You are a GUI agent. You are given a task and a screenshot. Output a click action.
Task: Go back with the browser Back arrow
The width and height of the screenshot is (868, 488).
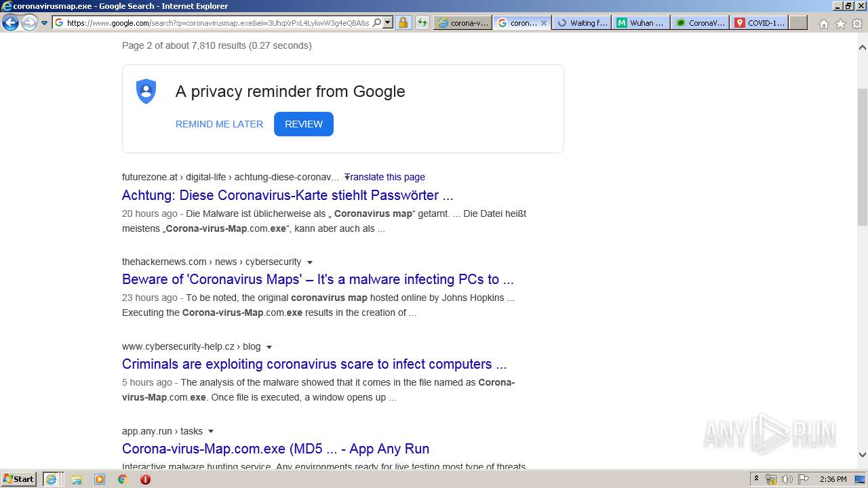10,22
